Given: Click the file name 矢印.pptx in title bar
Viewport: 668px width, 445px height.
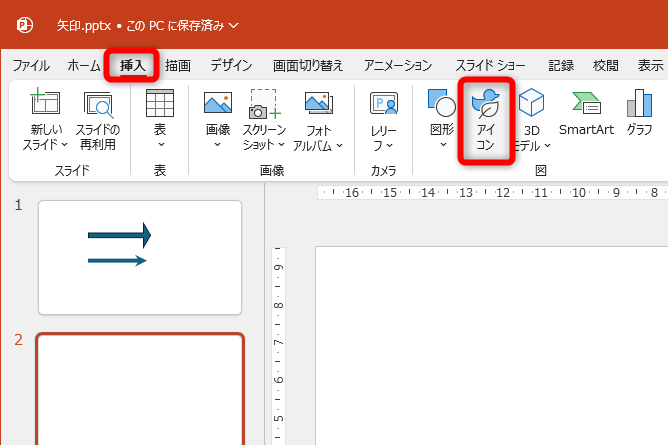Looking at the screenshot, I should point(84,26).
